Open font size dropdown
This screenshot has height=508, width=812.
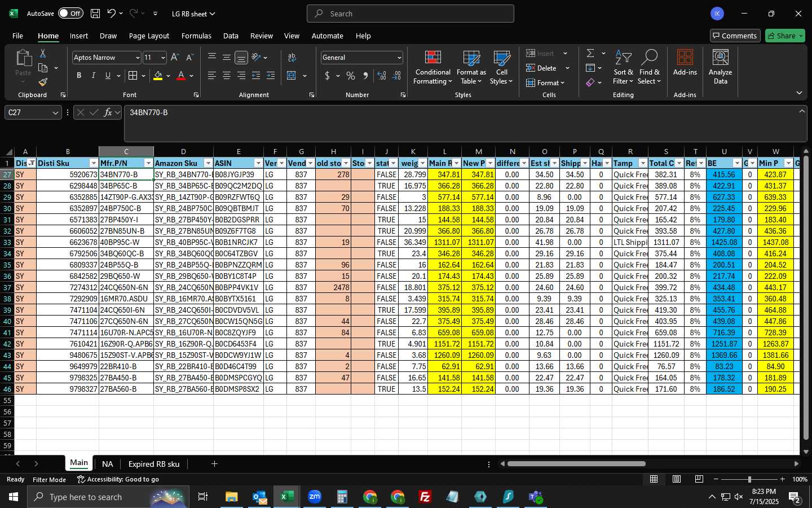tap(163, 58)
